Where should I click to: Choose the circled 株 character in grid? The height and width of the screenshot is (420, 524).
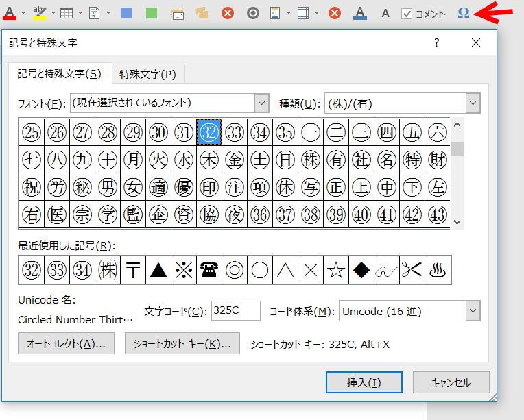click(310, 160)
